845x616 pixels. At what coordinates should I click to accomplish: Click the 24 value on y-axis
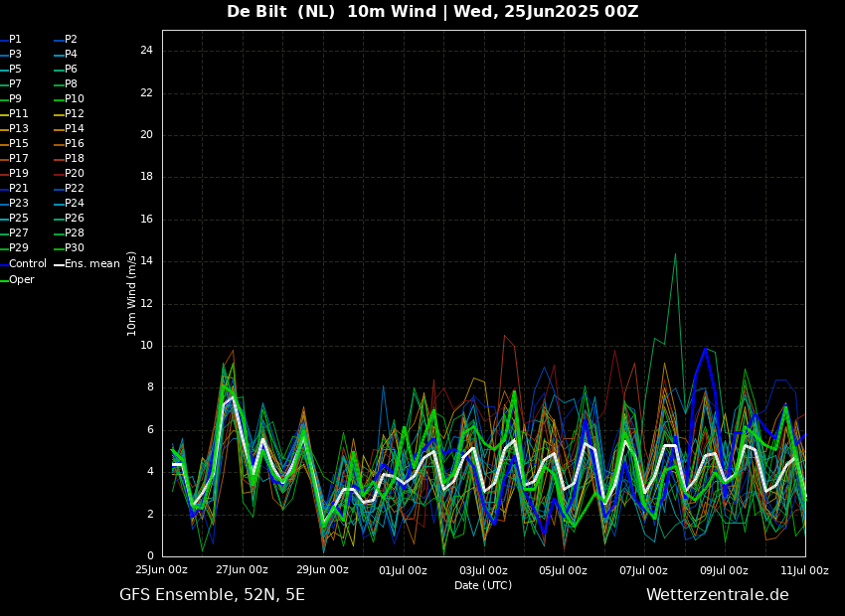(x=146, y=51)
